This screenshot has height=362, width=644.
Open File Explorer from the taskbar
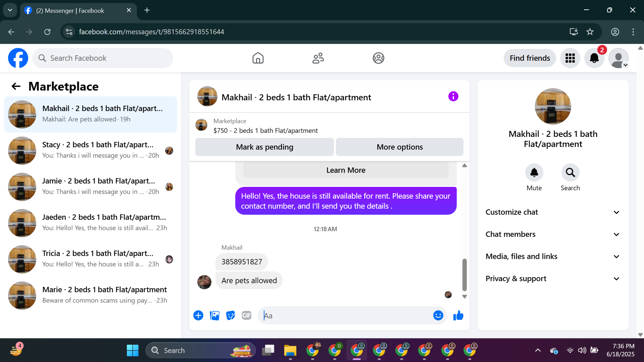click(290, 351)
